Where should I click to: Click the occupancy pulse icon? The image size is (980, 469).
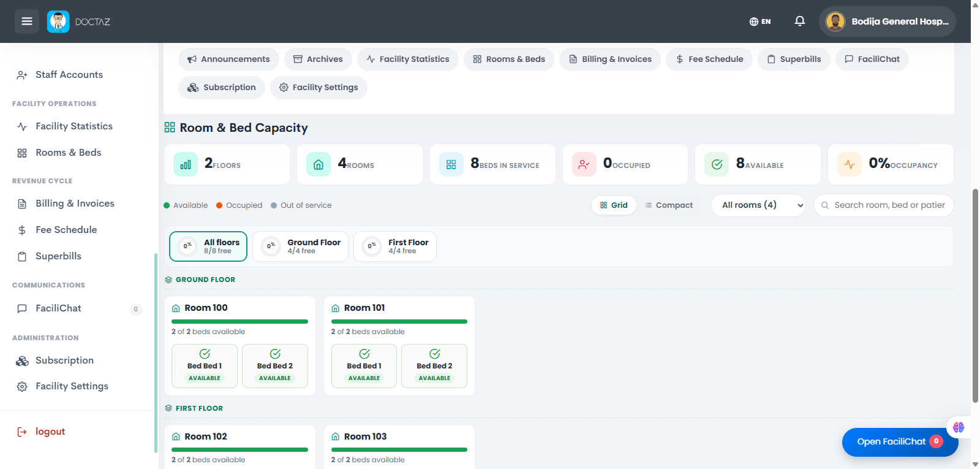(x=850, y=164)
